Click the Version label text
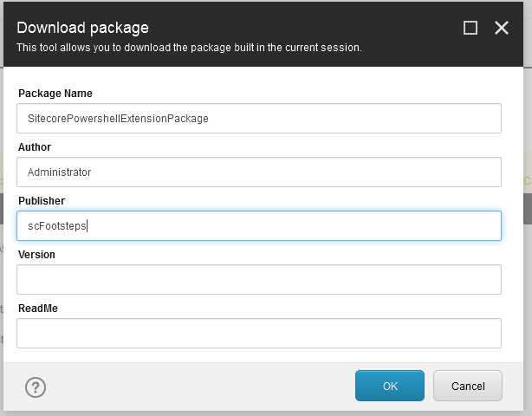This screenshot has height=416, width=532. point(36,255)
